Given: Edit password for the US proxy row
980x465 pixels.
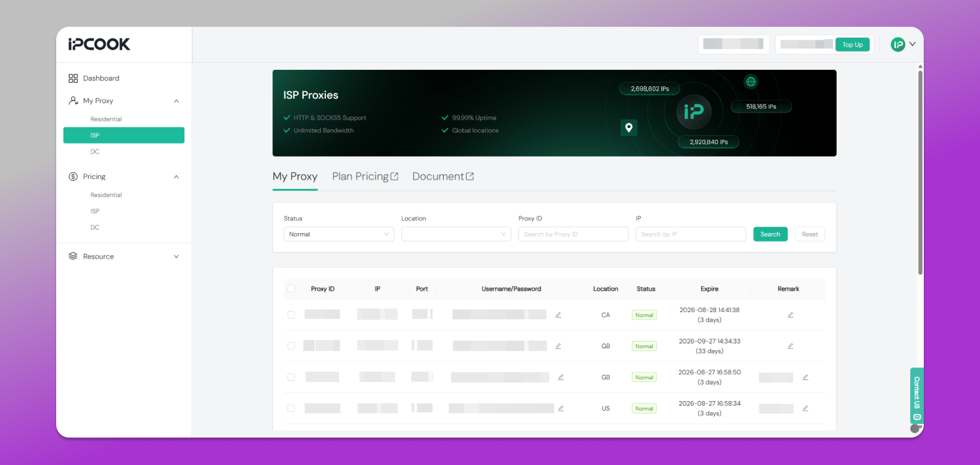Looking at the screenshot, I should pos(561,408).
